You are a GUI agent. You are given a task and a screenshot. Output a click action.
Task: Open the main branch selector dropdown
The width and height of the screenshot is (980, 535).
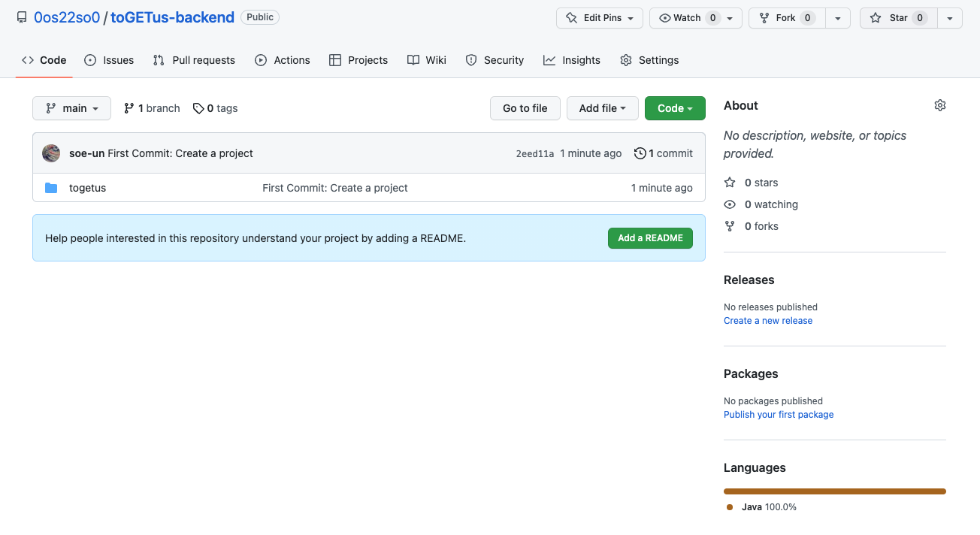click(72, 108)
